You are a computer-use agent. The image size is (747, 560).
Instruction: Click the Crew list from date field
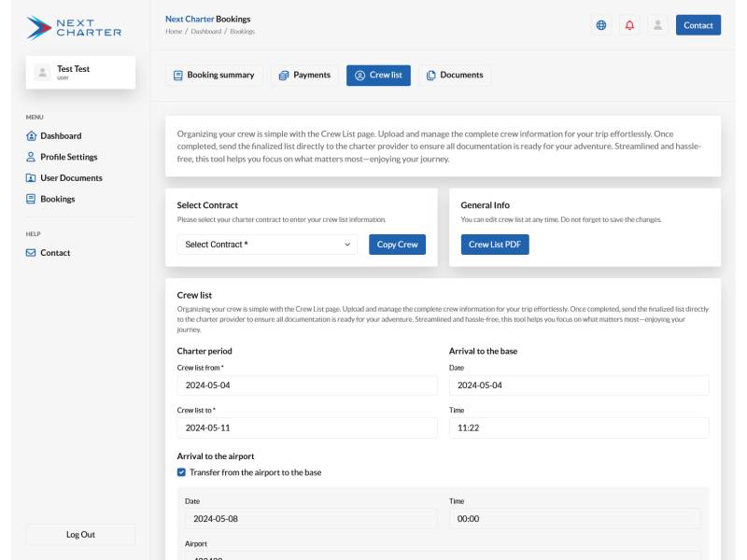(307, 385)
